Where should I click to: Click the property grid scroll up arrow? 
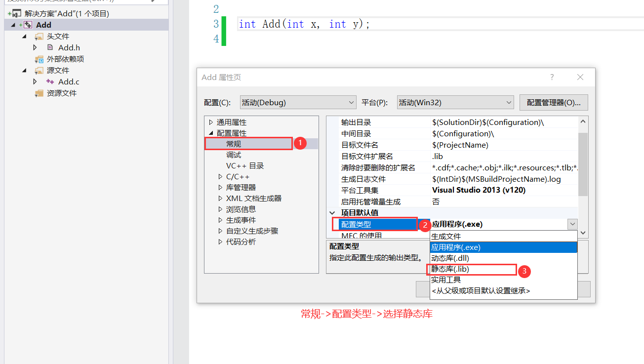(x=583, y=121)
